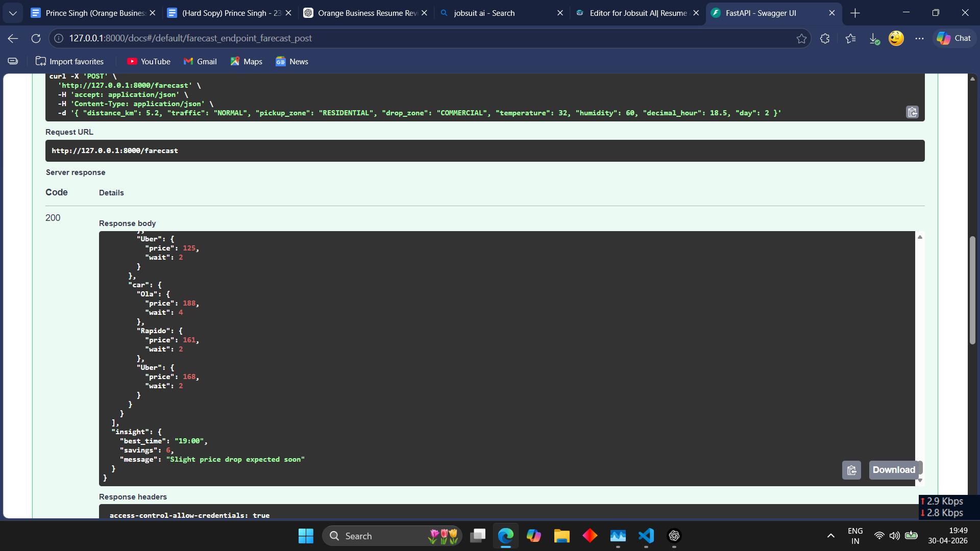Show hidden system tray icons
The height and width of the screenshot is (551, 980).
[x=831, y=536]
